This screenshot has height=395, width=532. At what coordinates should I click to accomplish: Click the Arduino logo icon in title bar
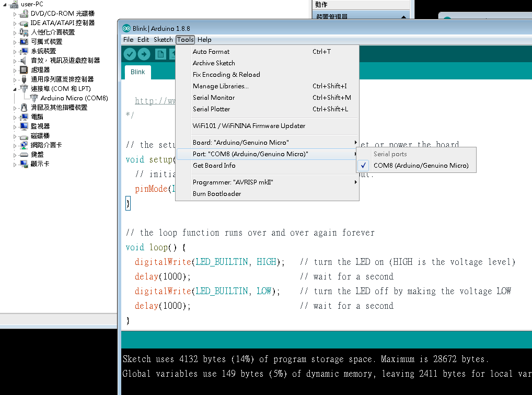pyautogui.click(x=126, y=29)
